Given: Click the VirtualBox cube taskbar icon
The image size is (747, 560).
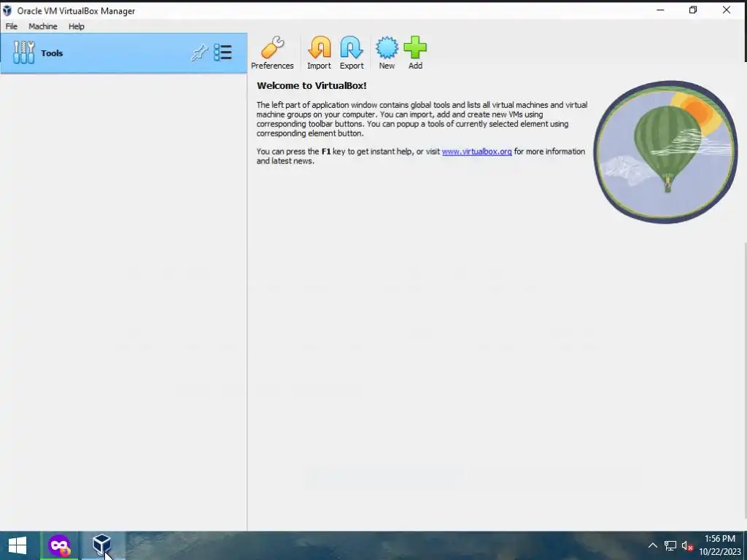Looking at the screenshot, I should click(x=101, y=545).
